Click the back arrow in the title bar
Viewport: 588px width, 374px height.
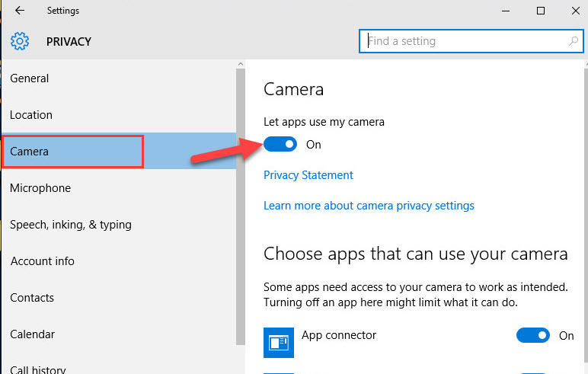click(x=20, y=11)
